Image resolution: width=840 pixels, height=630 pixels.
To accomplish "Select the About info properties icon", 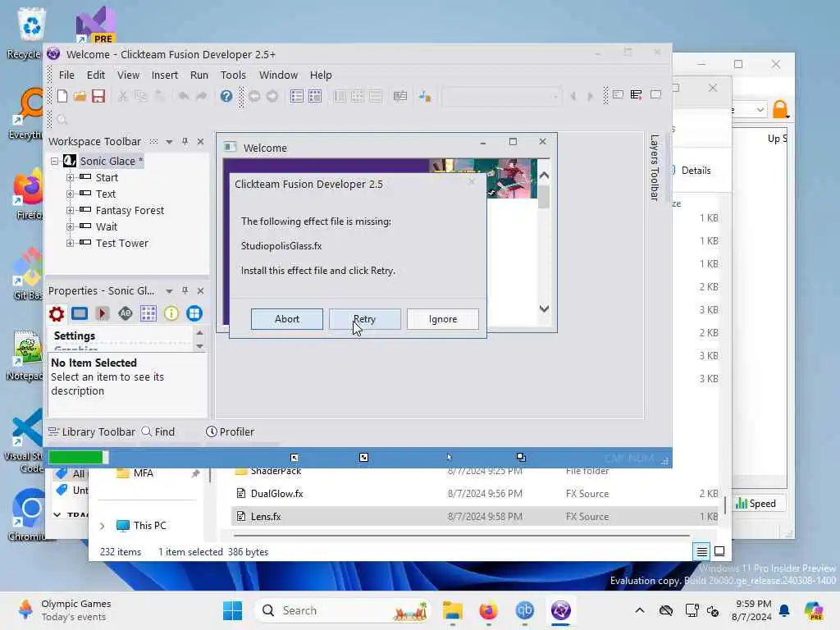I will [x=171, y=313].
